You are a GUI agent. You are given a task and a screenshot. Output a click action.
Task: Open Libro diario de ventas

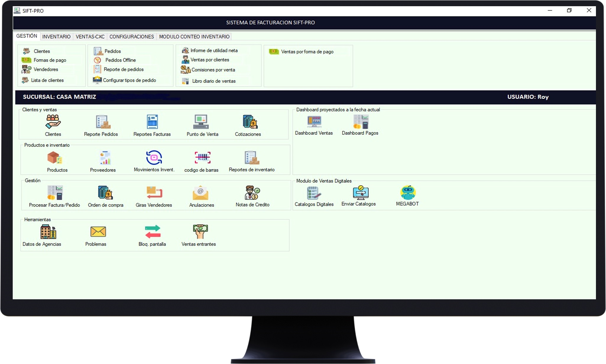tap(213, 81)
